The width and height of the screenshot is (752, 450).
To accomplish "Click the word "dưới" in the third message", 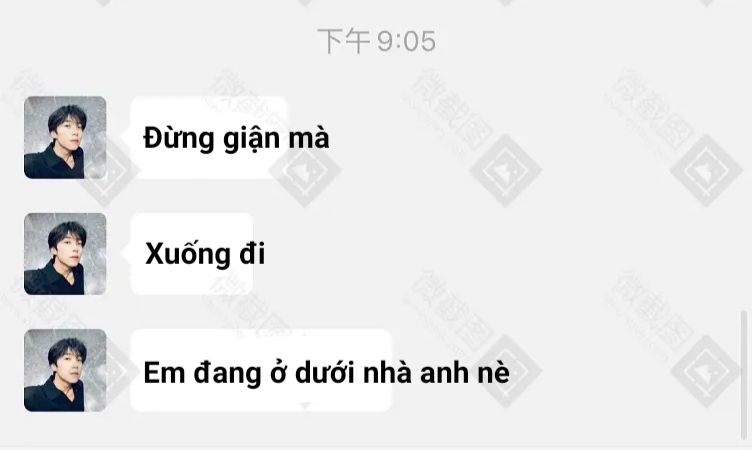I will tap(325, 372).
